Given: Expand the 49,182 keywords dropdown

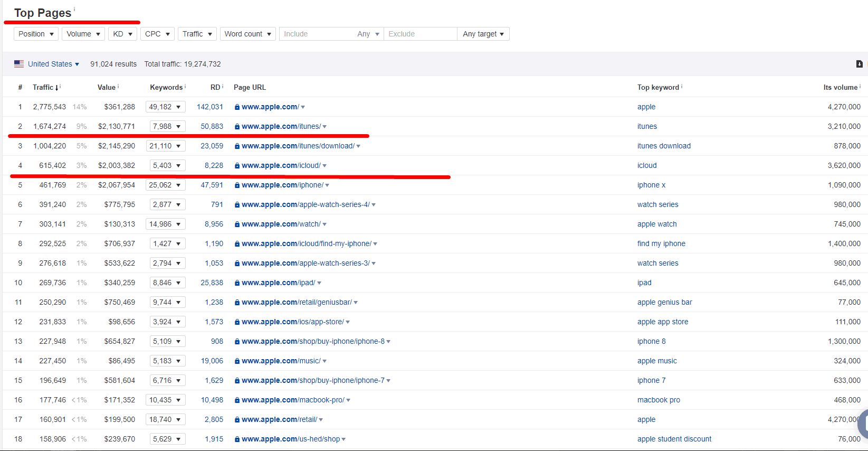Looking at the screenshot, I should pyautogui.click(x=166, y=107).
